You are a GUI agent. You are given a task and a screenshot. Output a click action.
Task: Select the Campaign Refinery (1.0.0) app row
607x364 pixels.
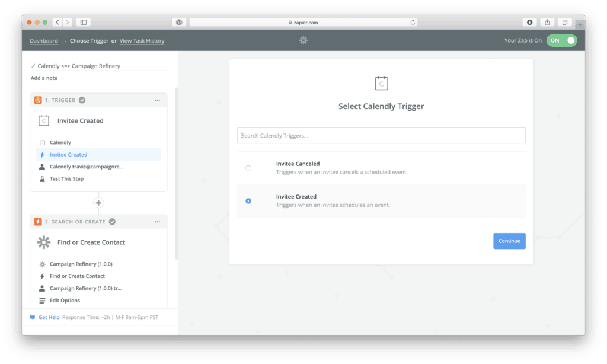99,264
